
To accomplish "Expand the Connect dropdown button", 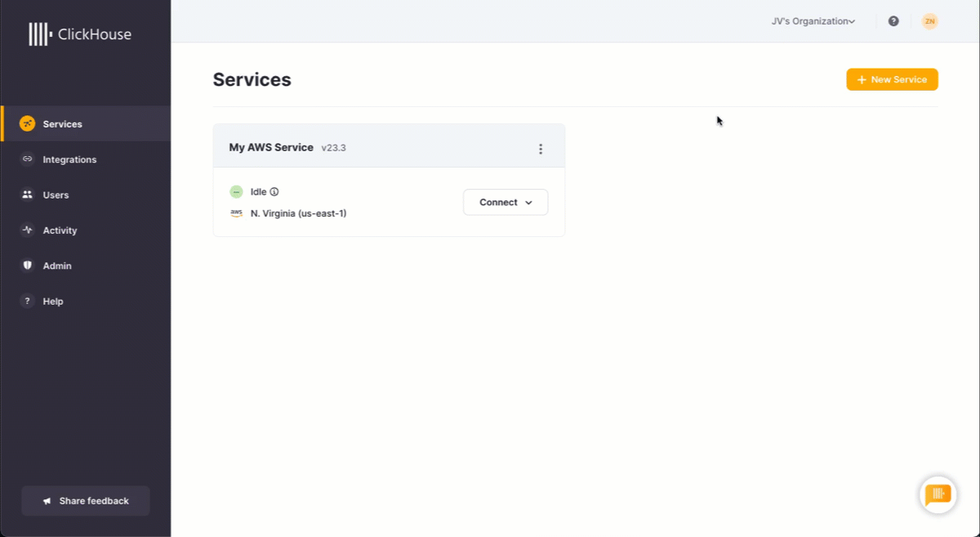I will [506, 203].
